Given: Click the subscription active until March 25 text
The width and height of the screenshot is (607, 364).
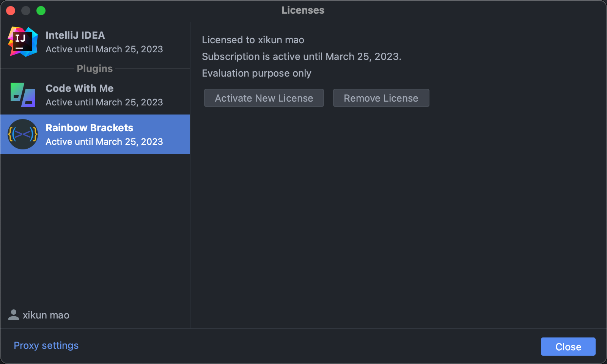Looking at the screenshot, I should [x=302, y=56].
